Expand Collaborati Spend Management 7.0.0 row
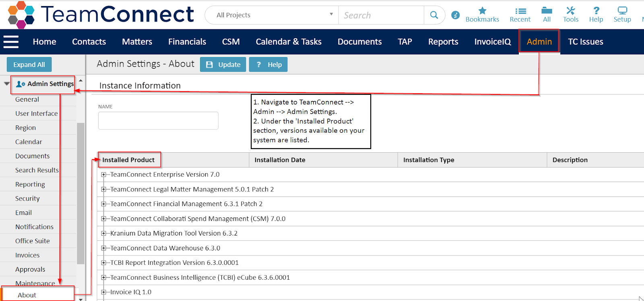Screen dimensions: 644x301 [103, 219]
